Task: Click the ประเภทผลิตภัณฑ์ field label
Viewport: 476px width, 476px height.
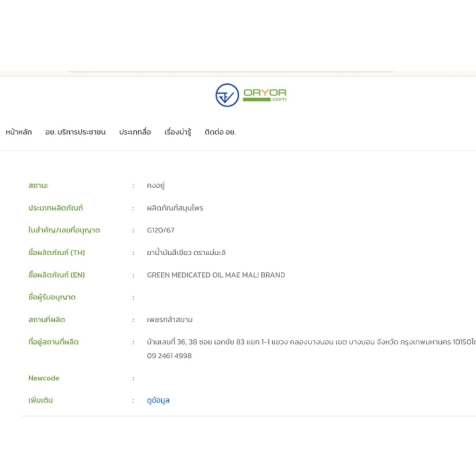Action: click(x=56, y=208)
